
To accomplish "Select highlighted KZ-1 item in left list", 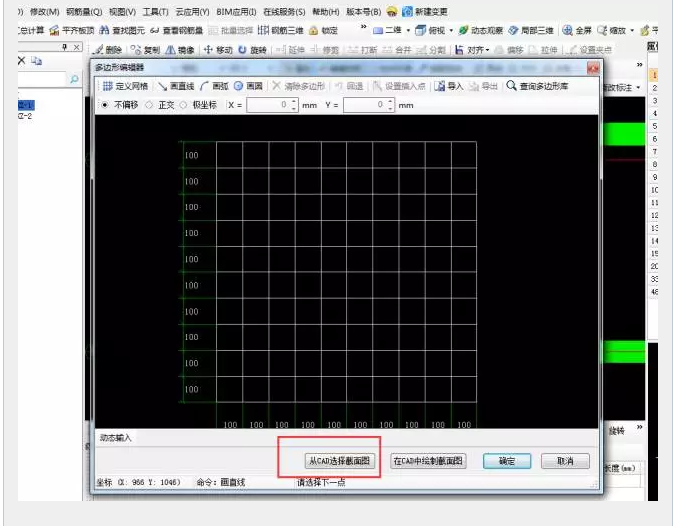I will 26,105.
